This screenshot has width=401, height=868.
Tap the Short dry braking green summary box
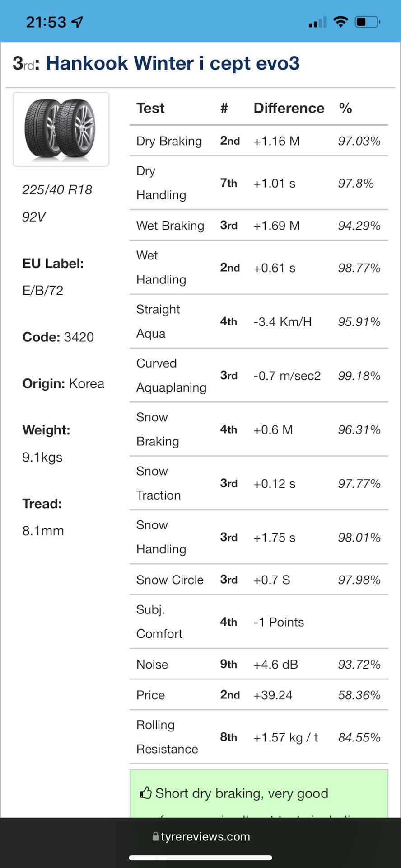(x=259, y=794)
